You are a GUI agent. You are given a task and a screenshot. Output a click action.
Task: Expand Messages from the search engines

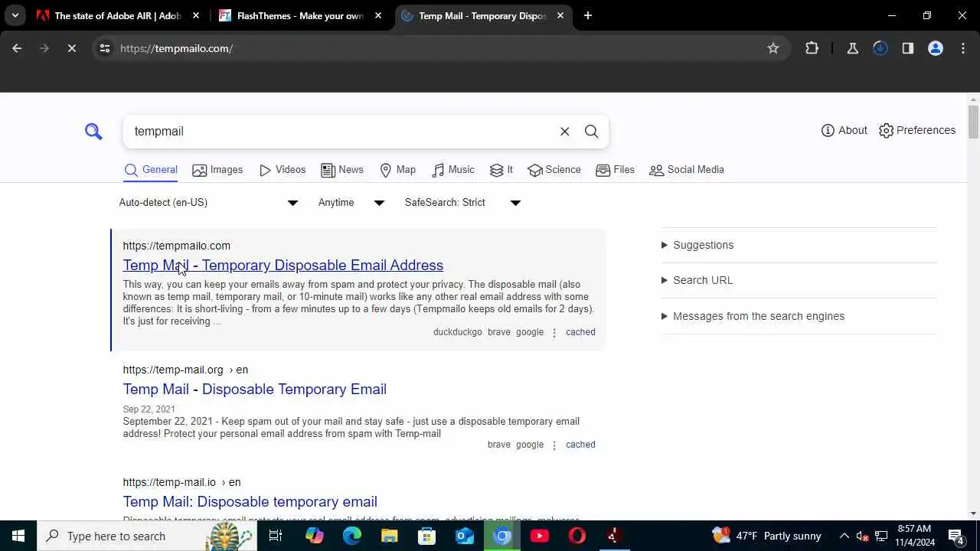coord(753,316)
